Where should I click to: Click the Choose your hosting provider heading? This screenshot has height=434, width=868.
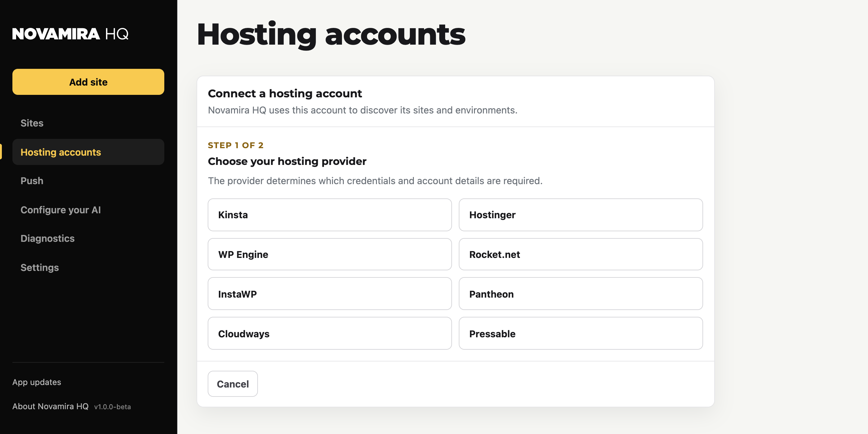point(287,161)
